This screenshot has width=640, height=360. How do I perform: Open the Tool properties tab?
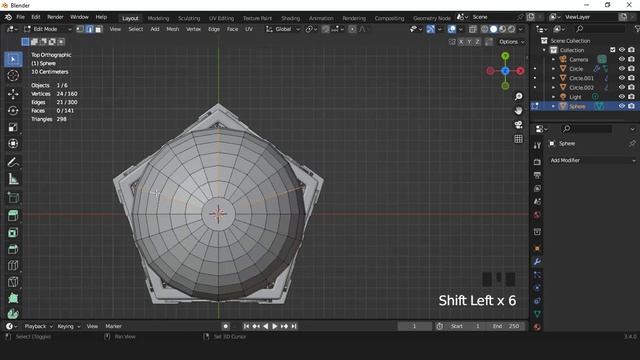point(537,145)
